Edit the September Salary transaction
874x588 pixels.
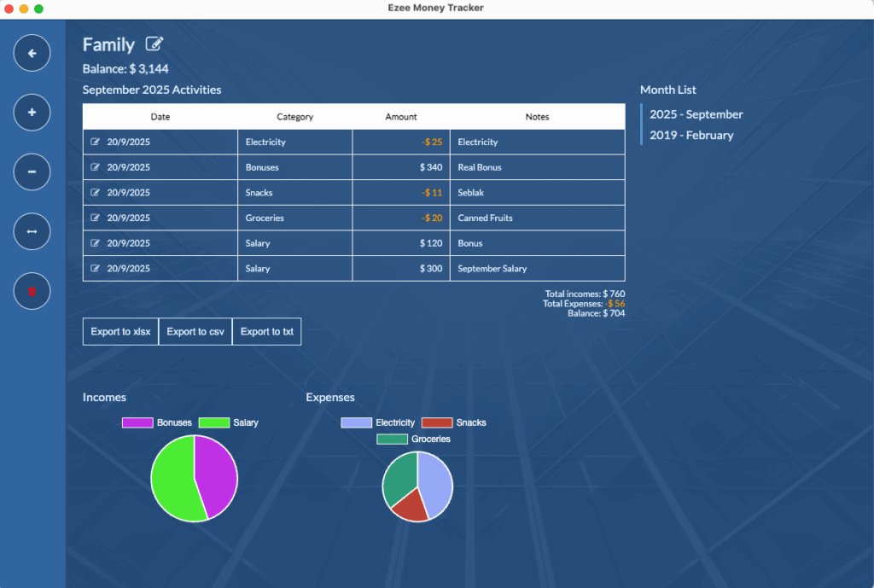96,269
